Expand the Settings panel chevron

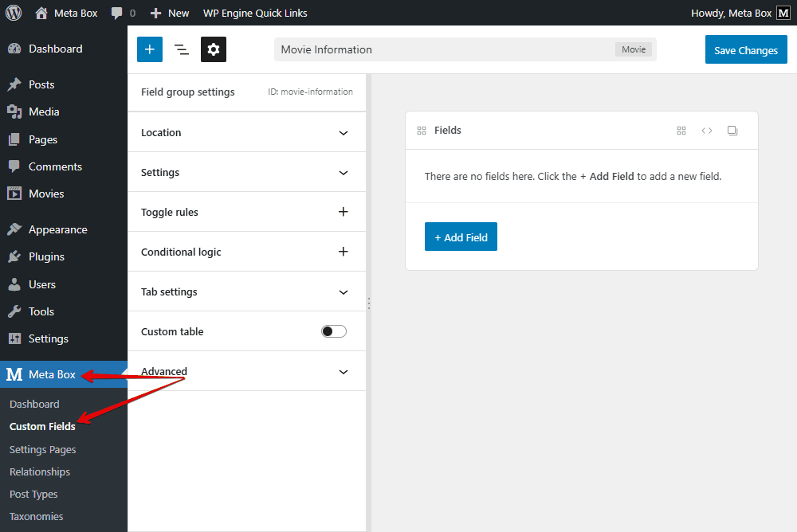point(344,173)
